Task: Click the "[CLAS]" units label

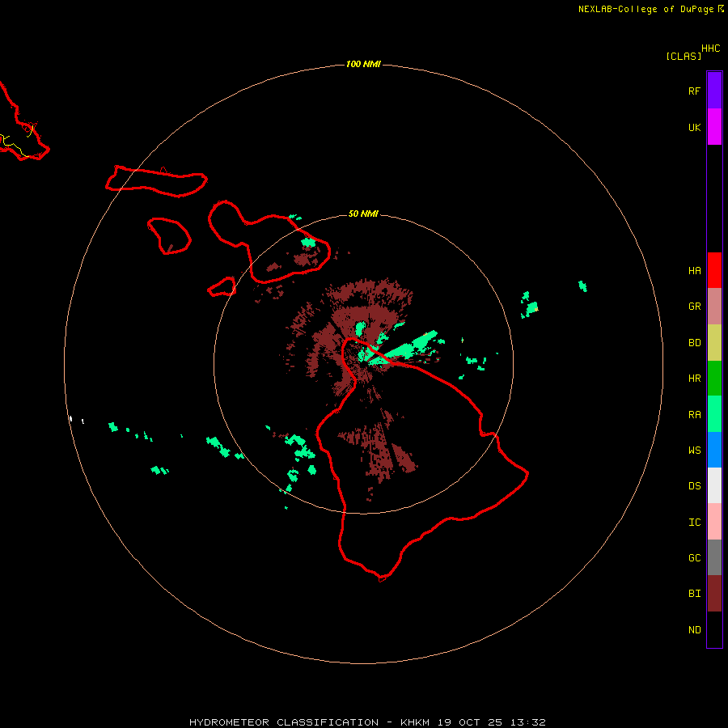Action: tap(684, 57)
